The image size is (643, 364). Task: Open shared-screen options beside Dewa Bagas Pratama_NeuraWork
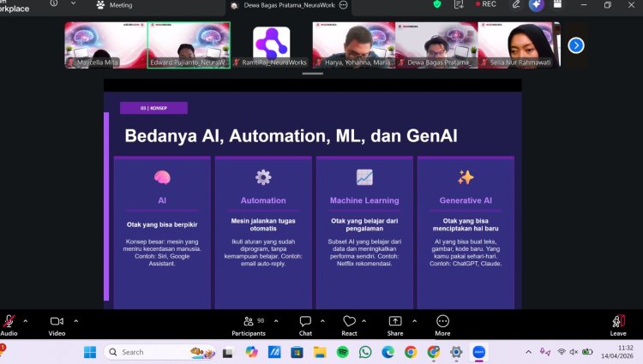344,5
